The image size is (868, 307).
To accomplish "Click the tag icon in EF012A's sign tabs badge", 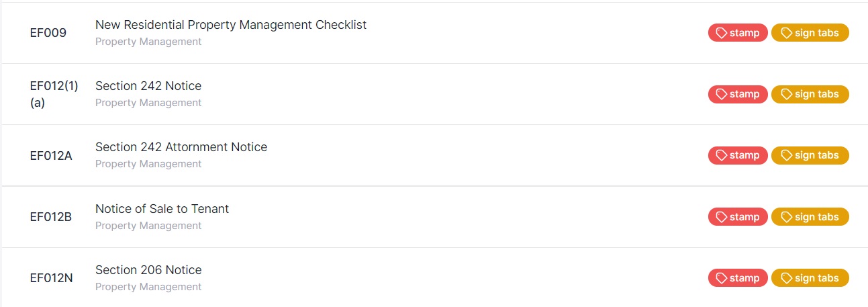I will [786, 155].
